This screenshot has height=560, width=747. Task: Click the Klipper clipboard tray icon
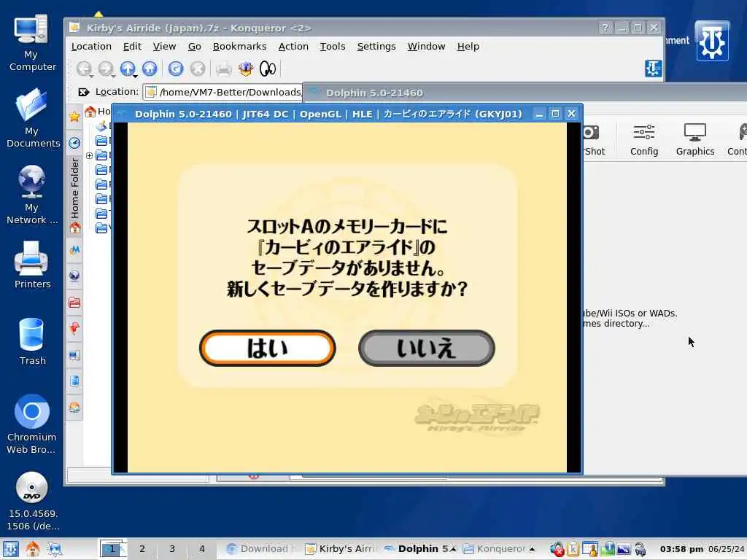(573, 549)
